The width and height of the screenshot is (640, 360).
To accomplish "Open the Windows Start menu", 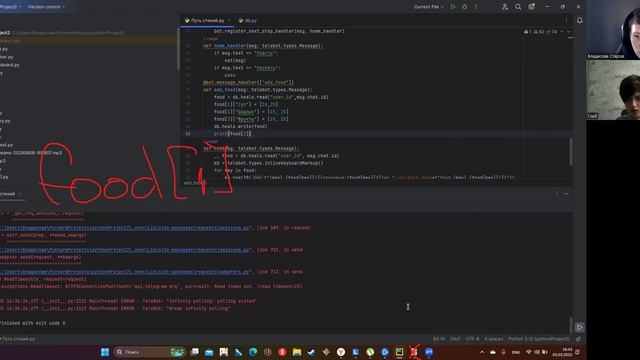I will click(x=105, y=352).
